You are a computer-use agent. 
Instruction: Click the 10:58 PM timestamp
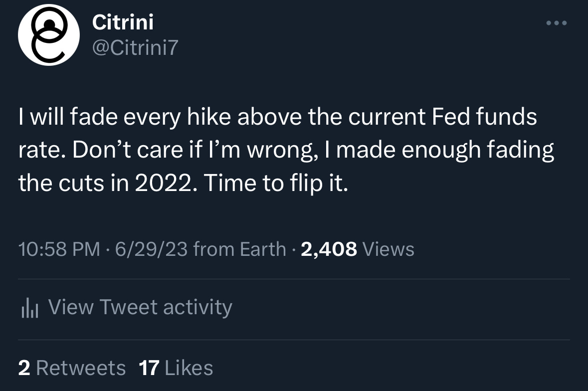click(59, 249)
